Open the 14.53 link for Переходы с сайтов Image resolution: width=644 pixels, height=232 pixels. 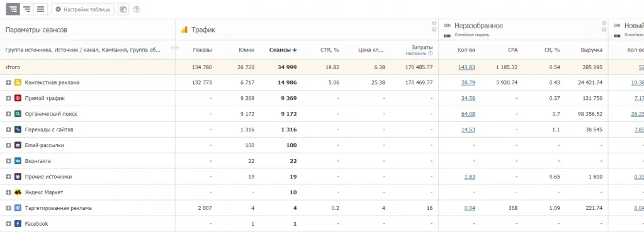[468, 130]
